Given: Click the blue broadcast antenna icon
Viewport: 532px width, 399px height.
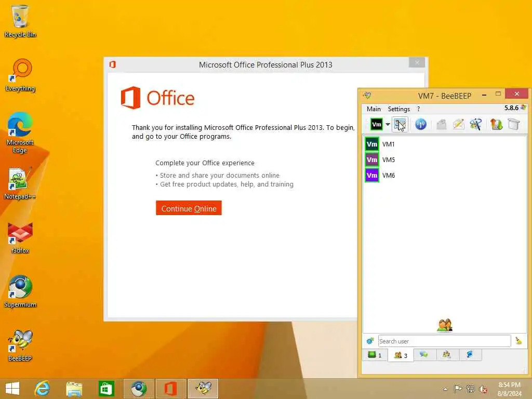Looking at the screenshot, I should coord(421,125).
